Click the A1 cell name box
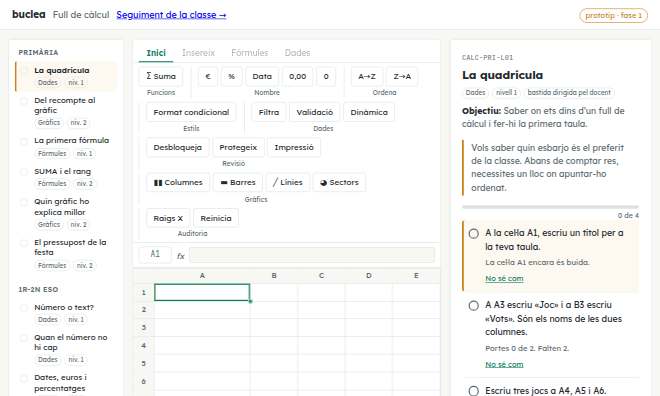Viewport: 660px width, 396px height. [x=155, y=254]
